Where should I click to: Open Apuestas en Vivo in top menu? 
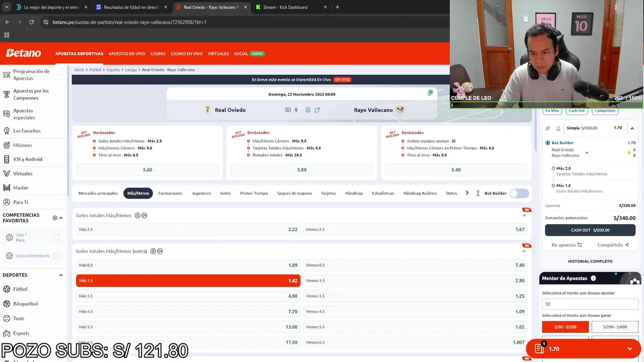[x=127, y=54]
